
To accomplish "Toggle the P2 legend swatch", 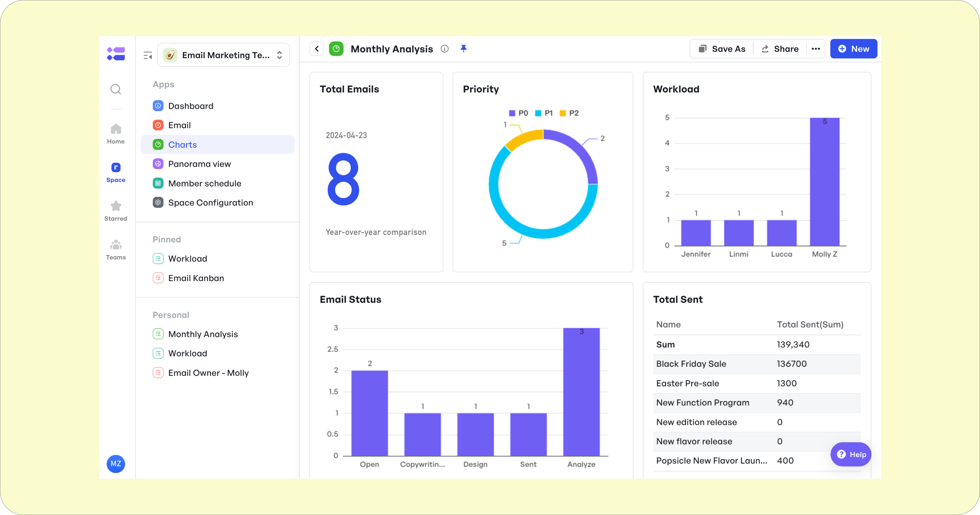I will click(563, 113).
